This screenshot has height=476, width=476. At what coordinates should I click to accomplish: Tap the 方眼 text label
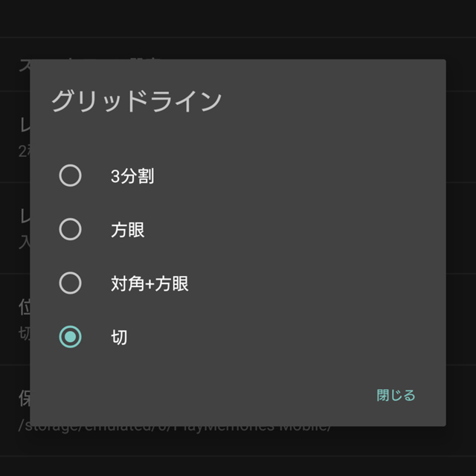[x=127, y=230]
